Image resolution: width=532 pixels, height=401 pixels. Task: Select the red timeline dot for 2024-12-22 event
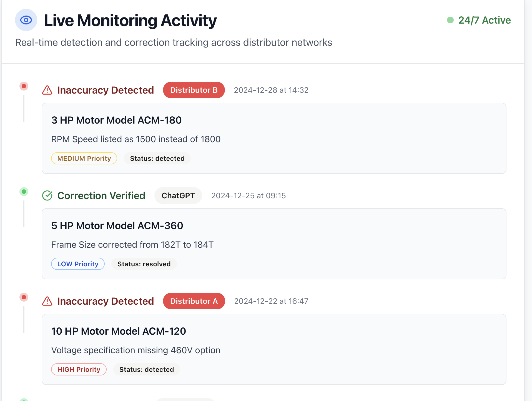tap(24, 297)
